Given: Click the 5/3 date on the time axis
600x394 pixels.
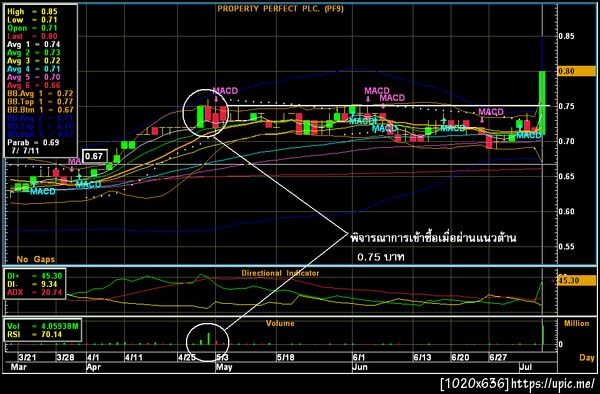Looking at the screenshot, I should pyautogui.click(x=223, y=358).
